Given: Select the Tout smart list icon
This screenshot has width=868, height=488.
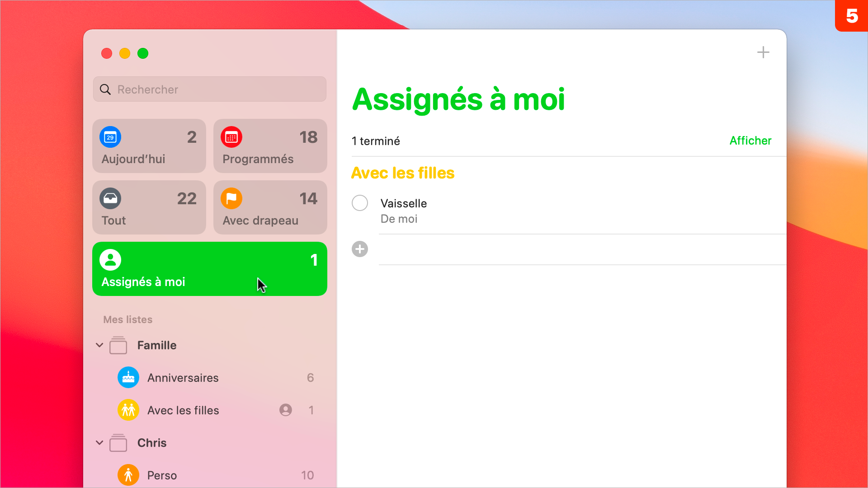Looking at the screenshot, I should point(110,198).
